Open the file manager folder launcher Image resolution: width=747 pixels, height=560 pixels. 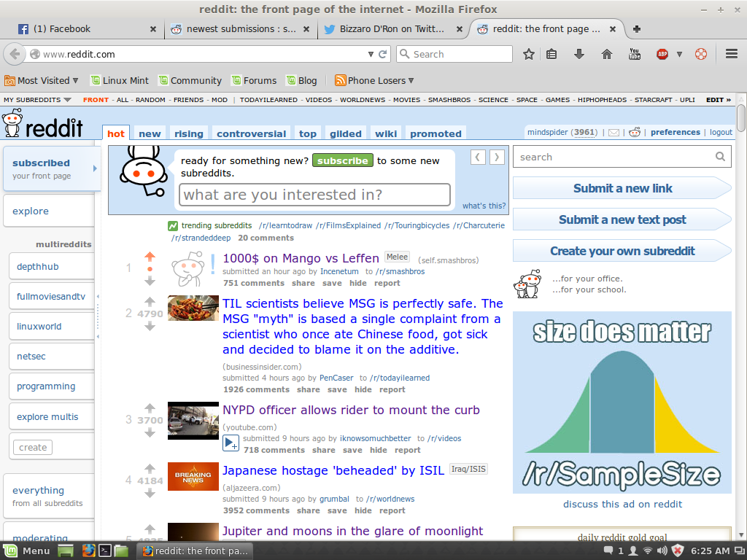point(121,551)
